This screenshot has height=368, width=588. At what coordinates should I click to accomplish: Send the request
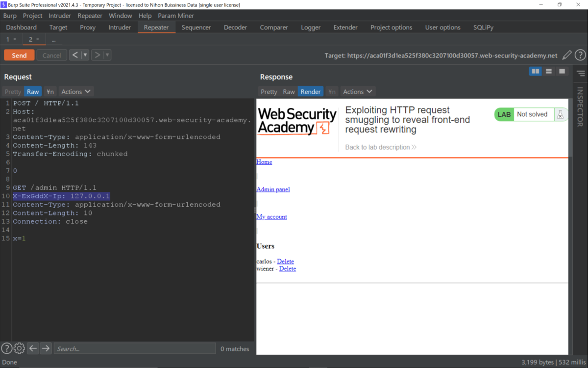coord(19,55)
